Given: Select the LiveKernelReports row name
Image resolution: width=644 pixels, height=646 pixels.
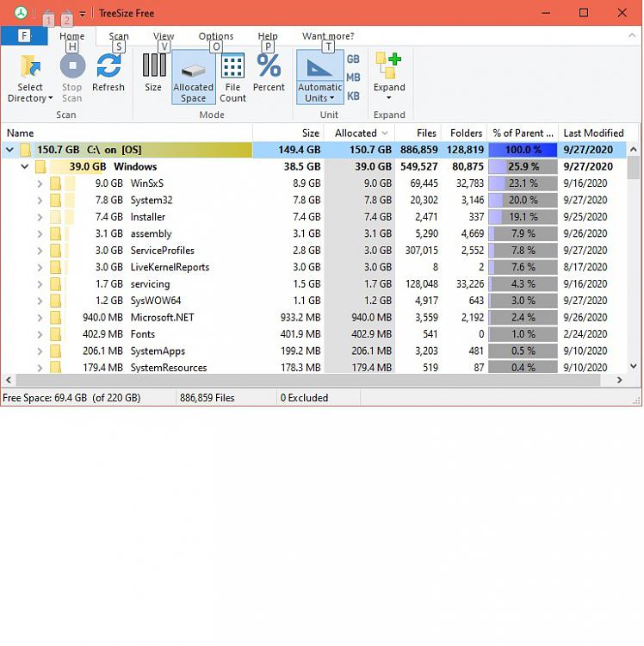Looking at the screenshot, I should point(170,267).
